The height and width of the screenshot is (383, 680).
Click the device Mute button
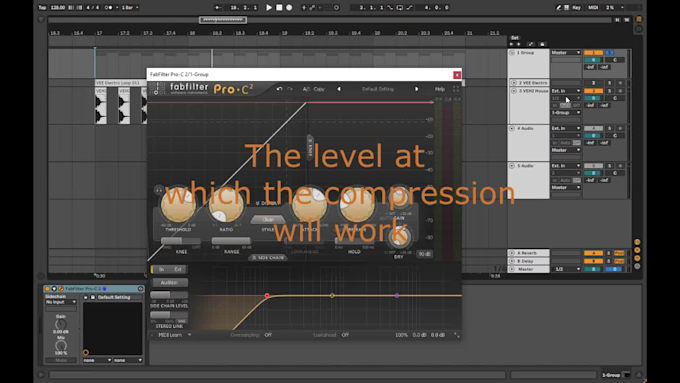tap(61, 360)
